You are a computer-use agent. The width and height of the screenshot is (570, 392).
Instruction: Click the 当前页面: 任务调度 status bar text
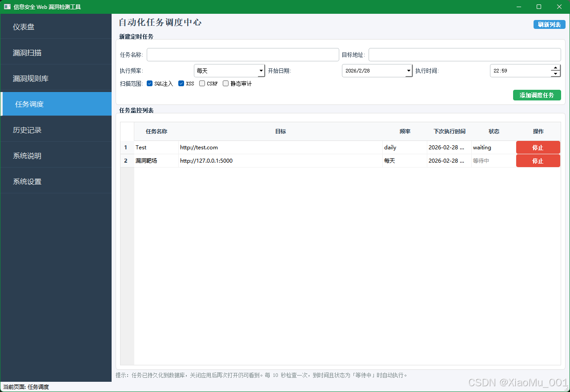coord(26,387)
